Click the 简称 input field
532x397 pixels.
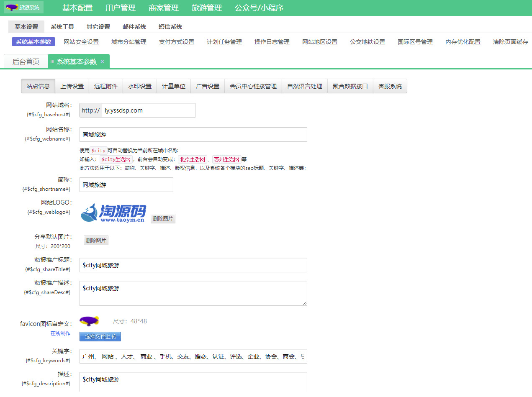point(126,185)
